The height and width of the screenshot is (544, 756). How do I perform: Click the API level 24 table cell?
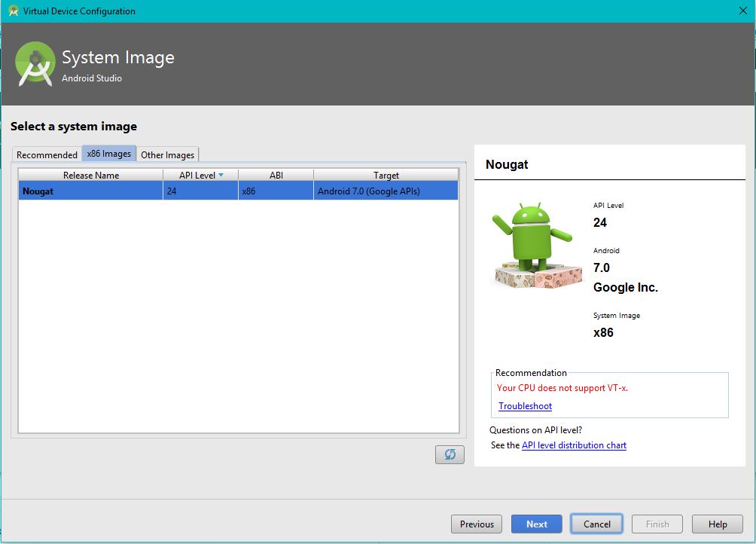(x=200, y=191)
